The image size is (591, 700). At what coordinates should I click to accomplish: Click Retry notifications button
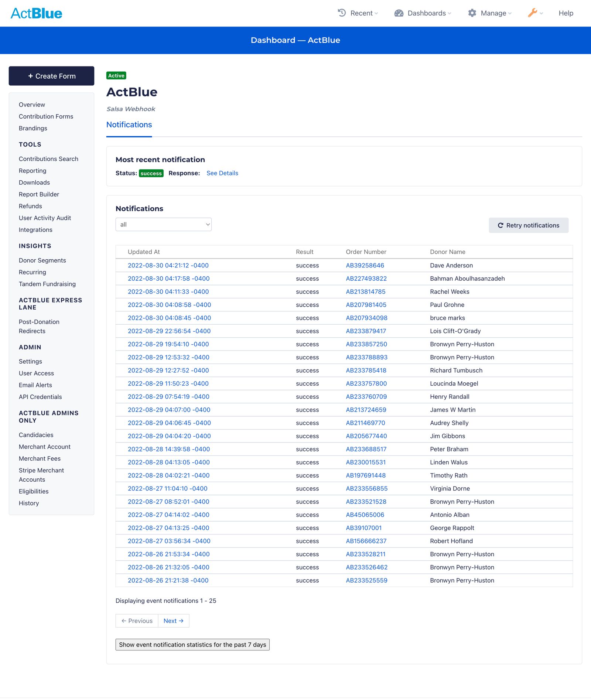click(x=528, y=225)
